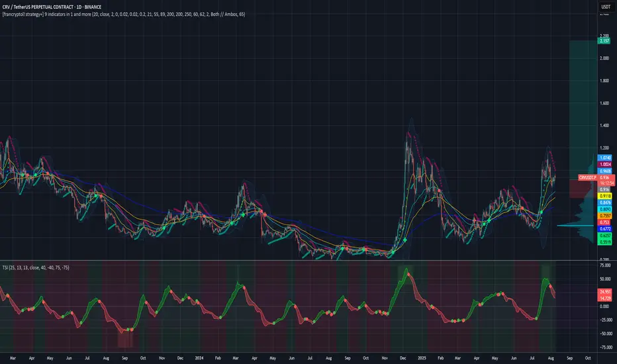This screenshot has height=364, width=617.
Task: Click the TSI 14.729 value label
Action: pyautogui.click(x=604, y=297)
